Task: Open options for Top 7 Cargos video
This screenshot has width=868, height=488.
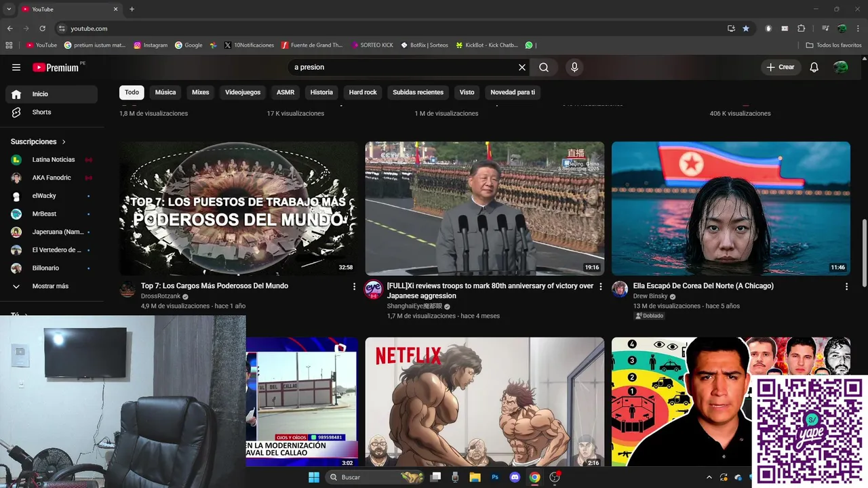Action: pos(354,287)
